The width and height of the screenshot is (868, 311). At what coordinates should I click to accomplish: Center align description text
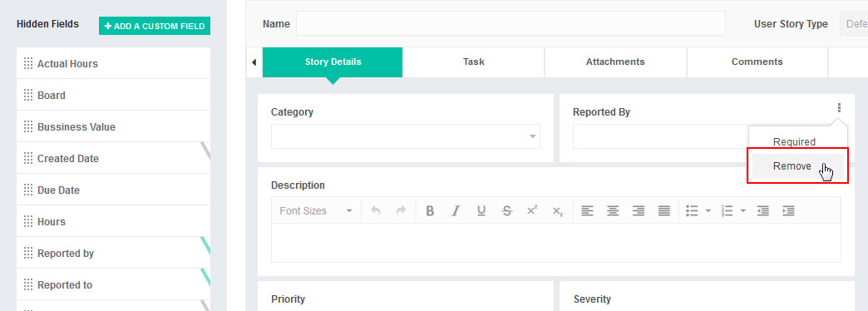click(x=613, y=211)
